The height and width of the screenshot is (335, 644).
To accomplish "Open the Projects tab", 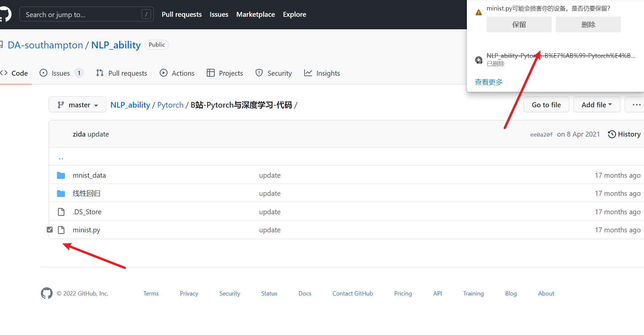I will coord(225,73).
